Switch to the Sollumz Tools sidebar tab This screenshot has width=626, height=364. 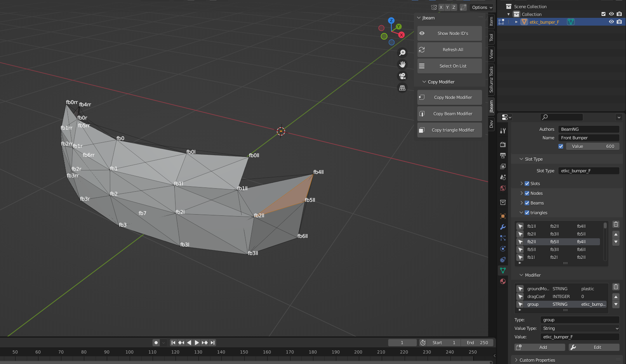tap(491, 80)
